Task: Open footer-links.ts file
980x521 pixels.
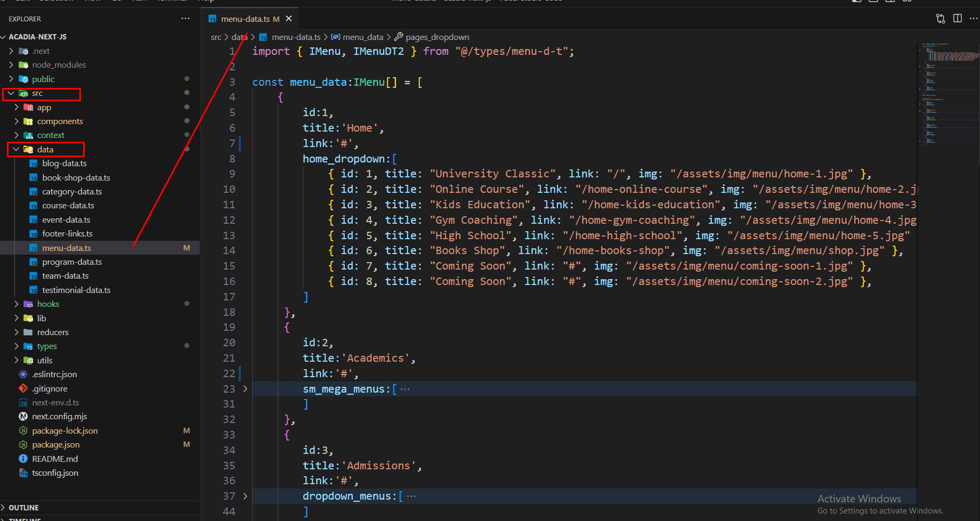Action: [x=67, y=234]
